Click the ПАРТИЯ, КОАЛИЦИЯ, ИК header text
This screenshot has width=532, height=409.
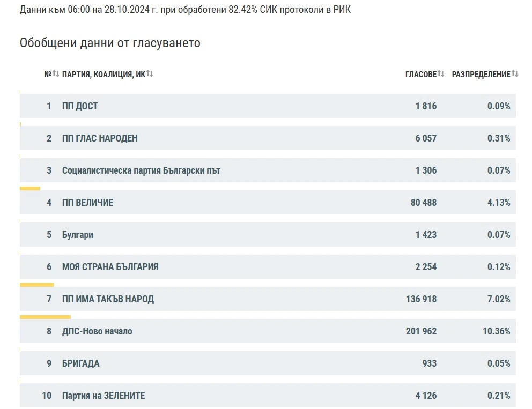(104, 75)
